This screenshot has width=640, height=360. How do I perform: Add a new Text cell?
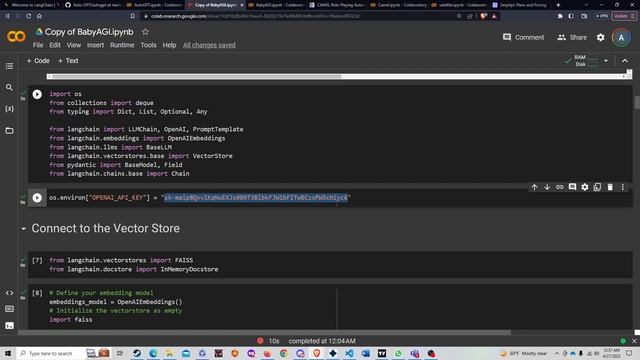[x=68, y=61]
